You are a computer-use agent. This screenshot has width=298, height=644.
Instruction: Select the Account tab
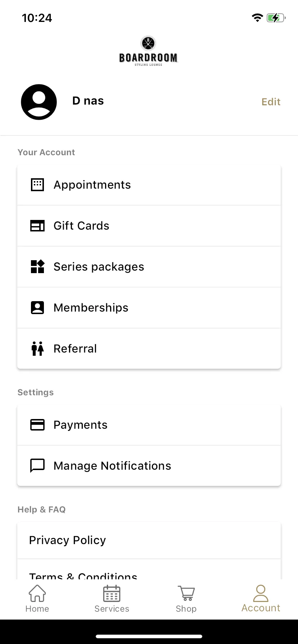(261, 599)
